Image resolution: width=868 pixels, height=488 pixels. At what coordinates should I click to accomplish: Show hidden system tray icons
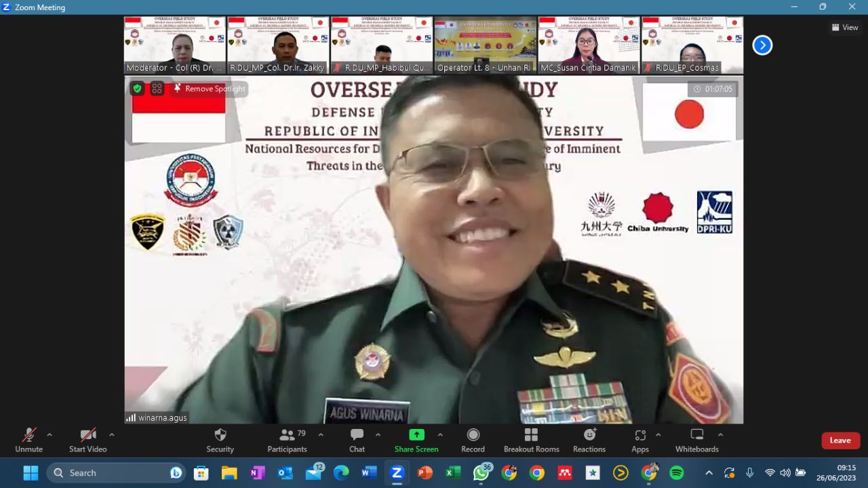coord(709,472)
